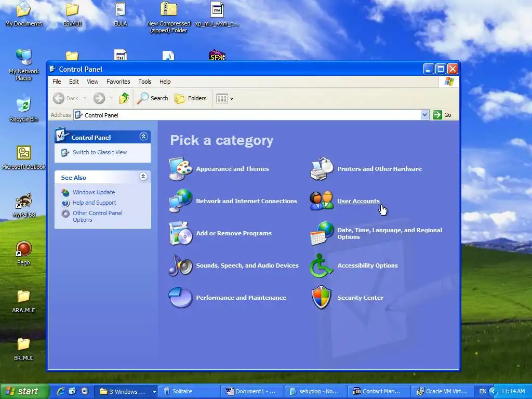Switch to Document1 Word taskbar button

click(x=252, y=392)
